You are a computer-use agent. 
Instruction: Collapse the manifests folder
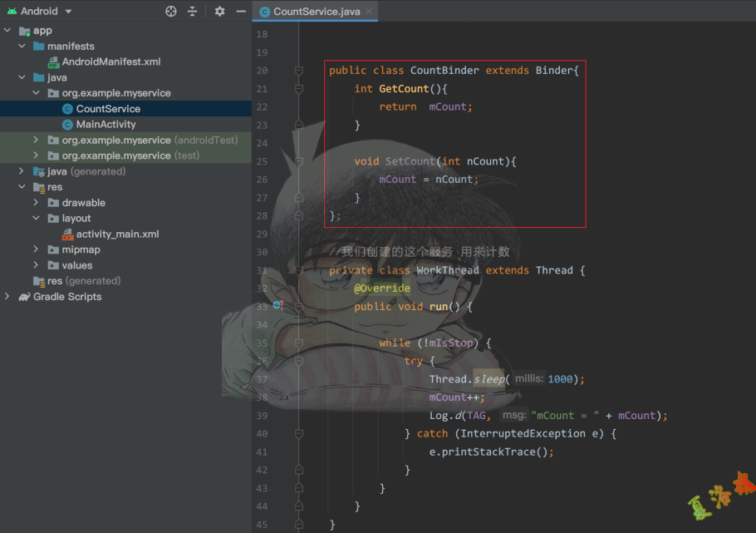click(x=22, y=47)
